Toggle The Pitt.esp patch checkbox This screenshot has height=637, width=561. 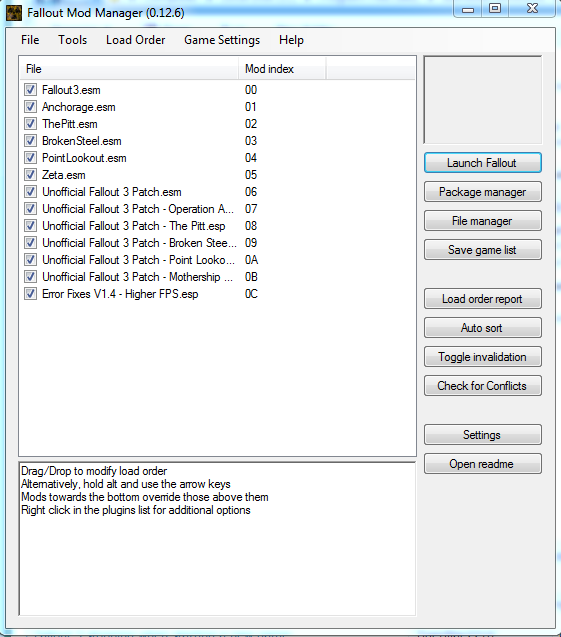30,226
